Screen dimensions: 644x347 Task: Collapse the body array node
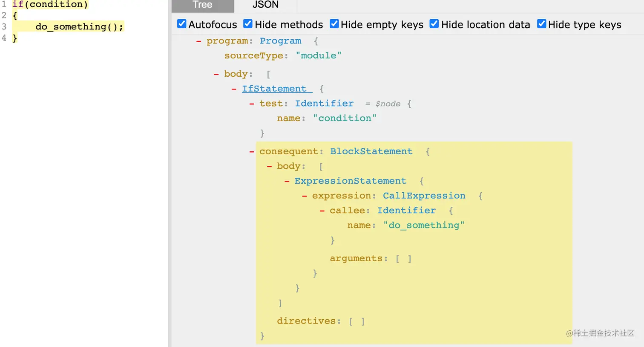[x=216, y=74]
